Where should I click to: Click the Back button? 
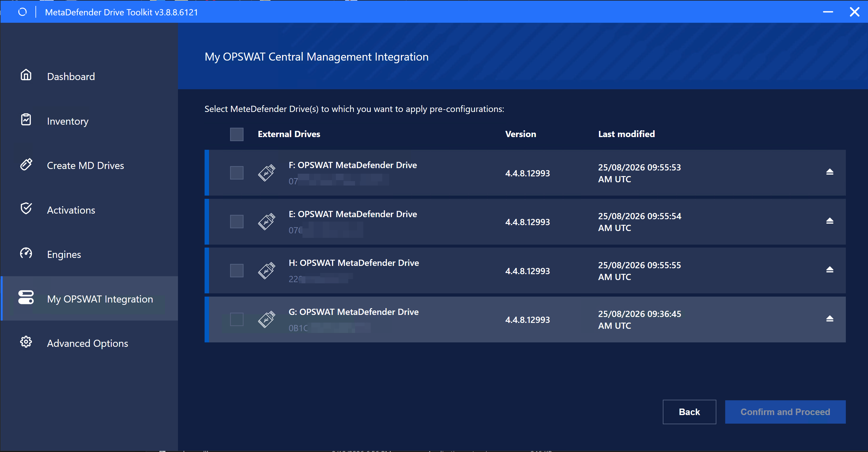[x=689, y=412]
